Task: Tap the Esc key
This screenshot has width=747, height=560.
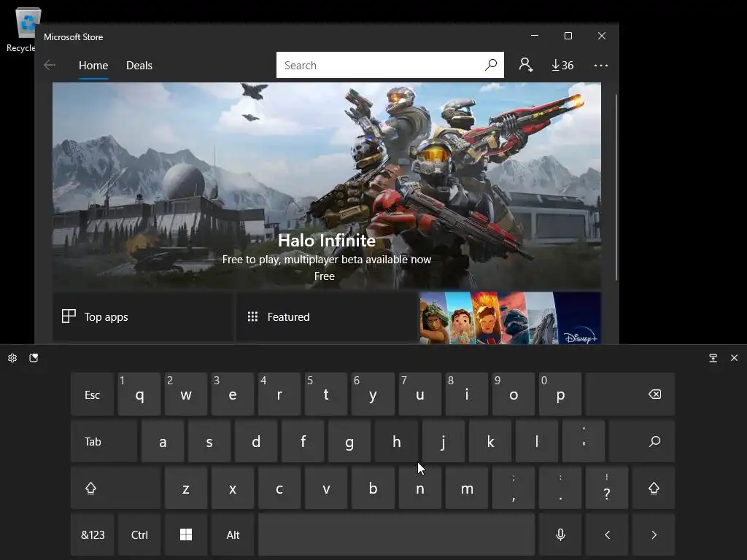Action: point(93,394)
